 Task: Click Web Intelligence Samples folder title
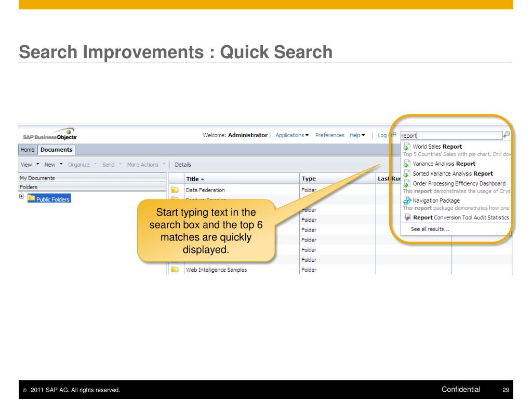216,270
